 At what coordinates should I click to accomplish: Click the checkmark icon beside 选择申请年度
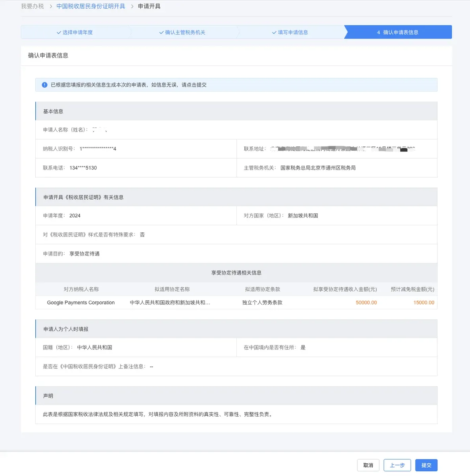click(59, 33)
